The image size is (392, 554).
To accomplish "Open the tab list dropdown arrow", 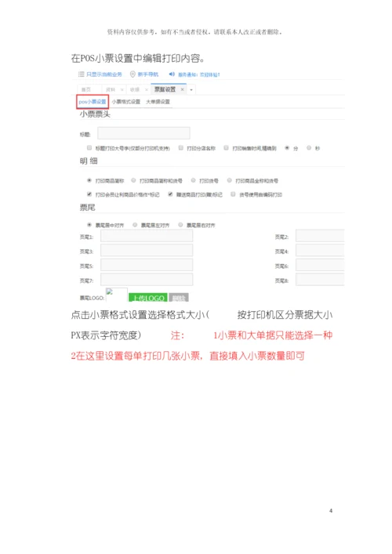I will click(x=191, y=90).
